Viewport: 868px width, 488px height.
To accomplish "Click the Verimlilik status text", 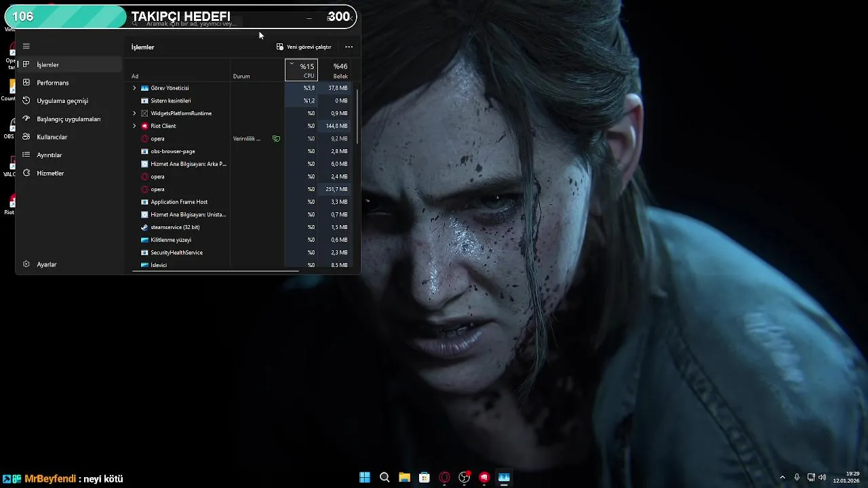I will (x=247, y=138).
